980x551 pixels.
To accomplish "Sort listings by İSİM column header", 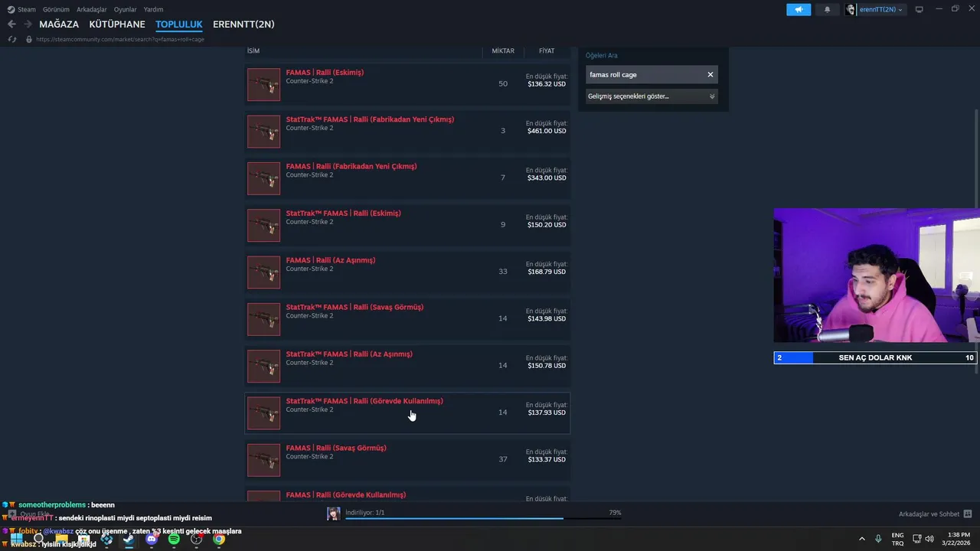I will 253,51.
